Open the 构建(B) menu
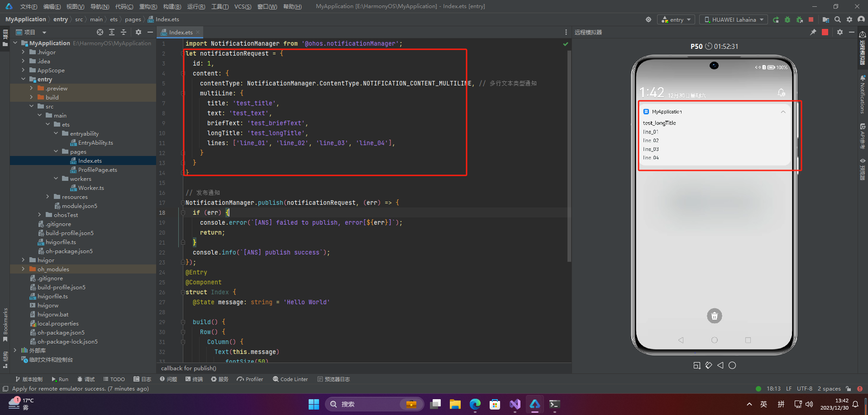Image resolution: width=868 pixels, height=415 pixels. (x=172, y=6)
